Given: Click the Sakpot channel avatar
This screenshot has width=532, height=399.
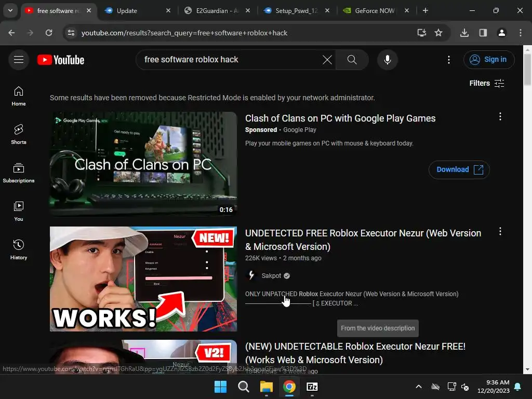Looking at the screenshot, I should pyautogui.click(x=251, y=275).
